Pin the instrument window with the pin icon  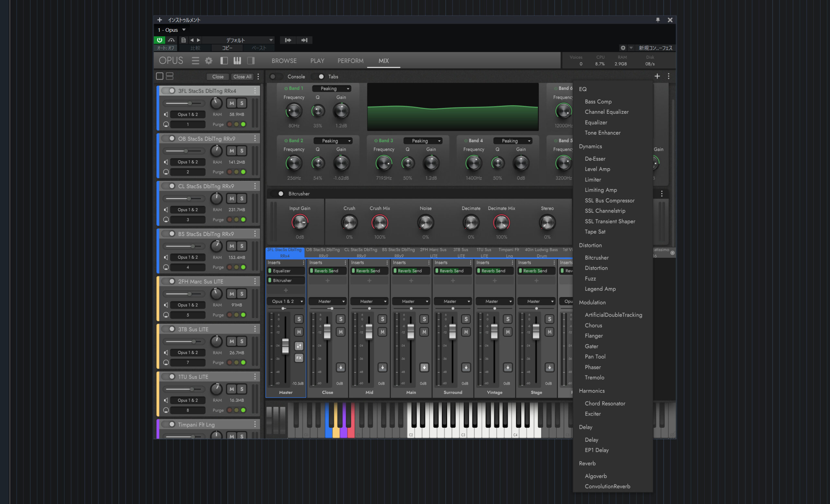point(658,20)
